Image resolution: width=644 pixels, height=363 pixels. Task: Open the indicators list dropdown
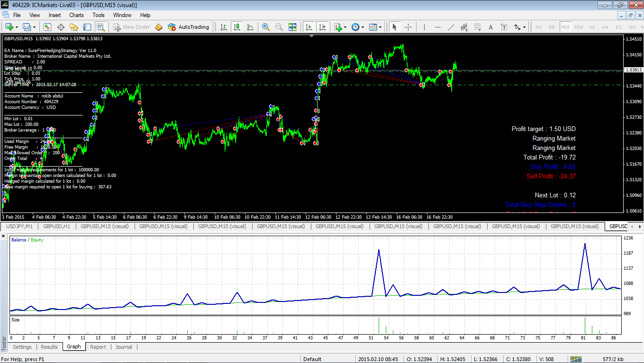coord(345,27)
